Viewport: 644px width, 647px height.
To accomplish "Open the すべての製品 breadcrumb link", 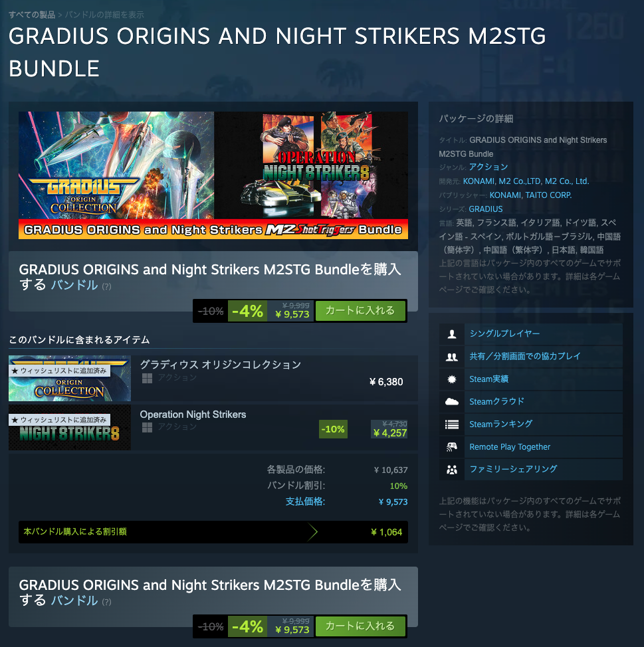I will tap(32, 15).
